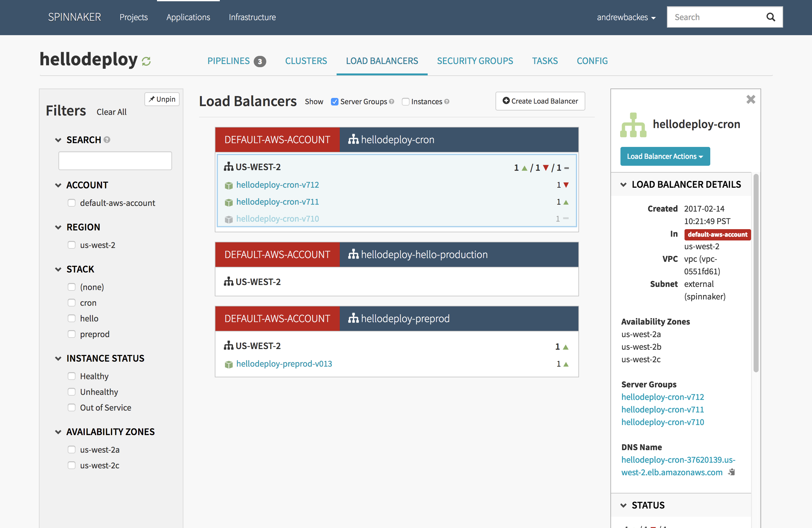Uncheck the Server Groups checkbox
The height and width of the screenshot is (528, 812).
tap(335, 102)
